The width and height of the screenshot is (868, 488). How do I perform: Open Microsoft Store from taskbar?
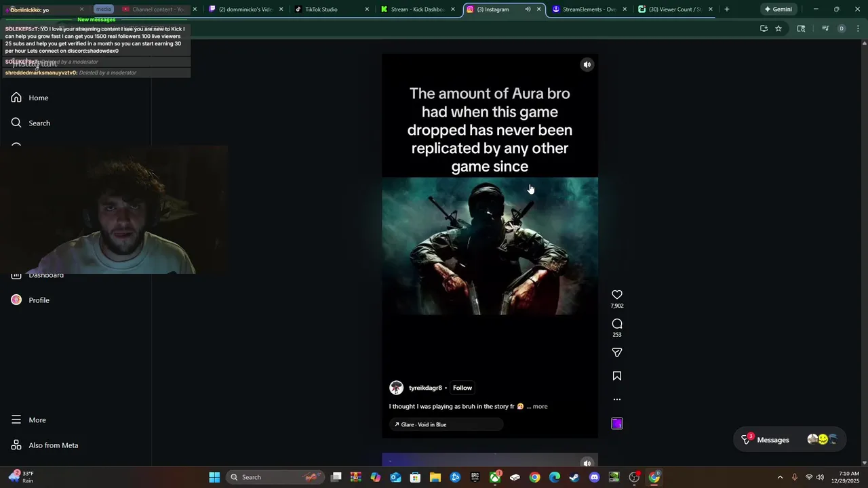[415, 477]
